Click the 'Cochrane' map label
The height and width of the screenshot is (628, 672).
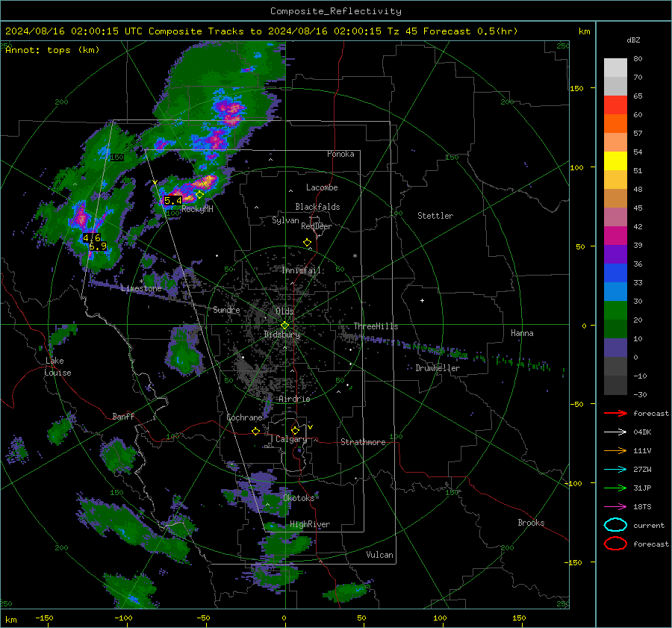244,417
